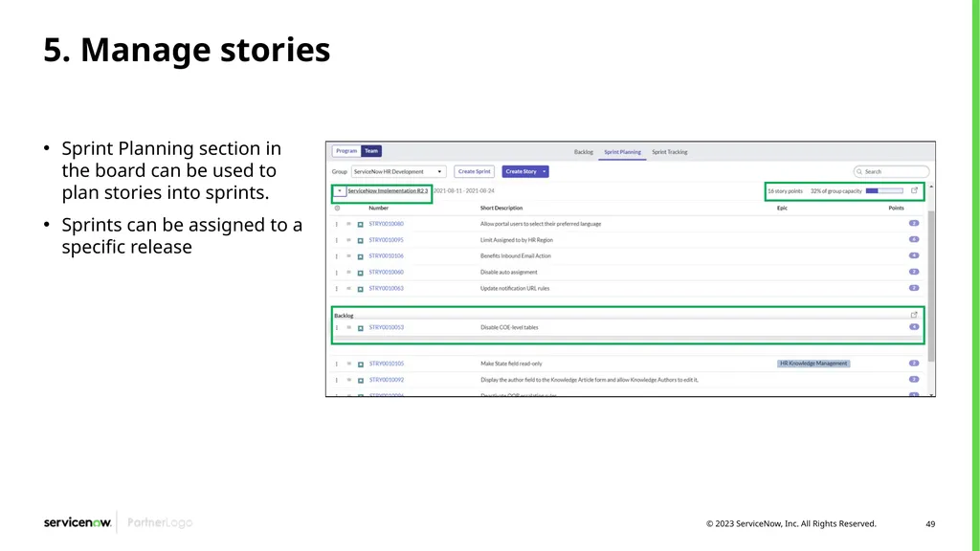
Task: Click story type icon of STRY0010106
Action: (x=361, y=256)
